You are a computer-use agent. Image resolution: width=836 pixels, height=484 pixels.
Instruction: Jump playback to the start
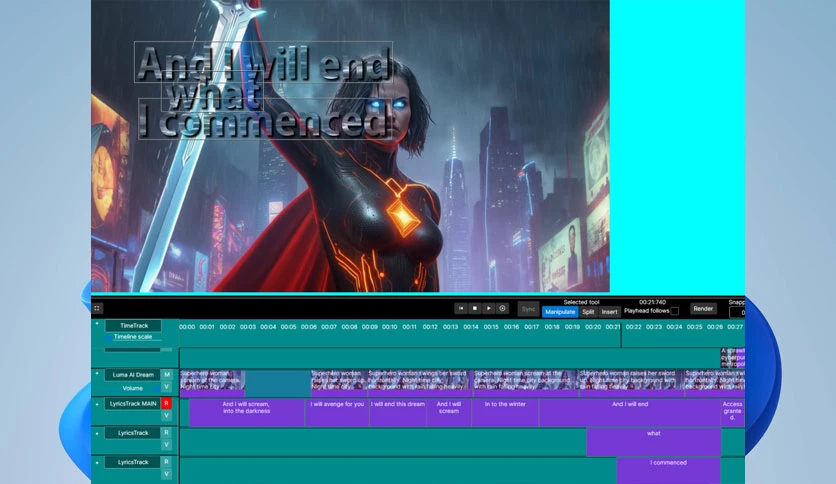click(461, 309)
